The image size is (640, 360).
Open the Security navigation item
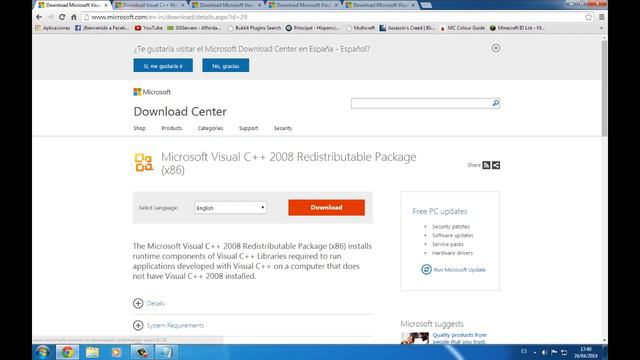coord(283,128)
